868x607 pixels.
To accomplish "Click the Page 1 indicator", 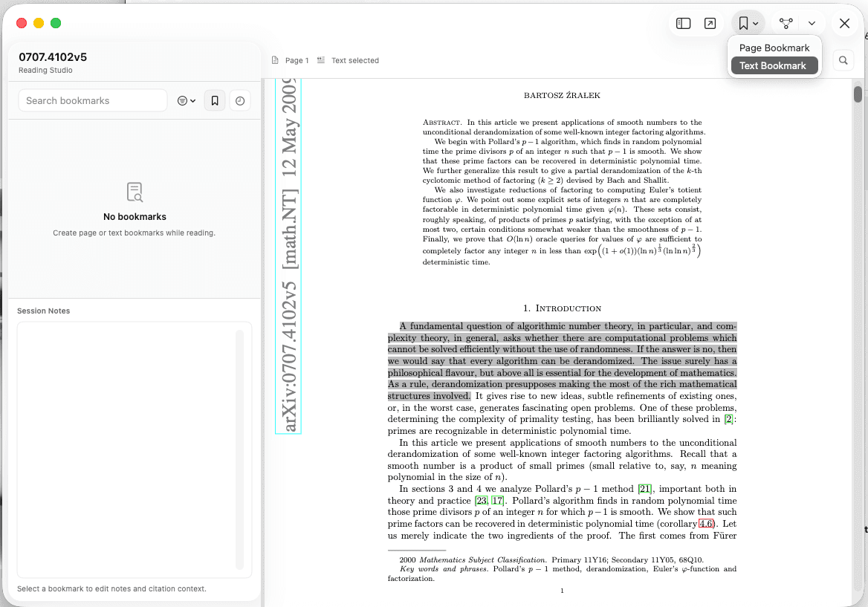I will tap(297, 60).
